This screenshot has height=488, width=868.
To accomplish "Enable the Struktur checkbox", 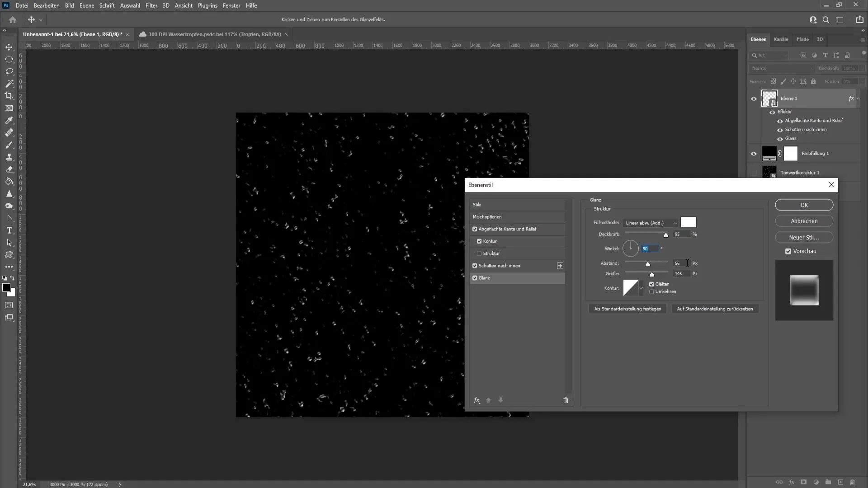I will click(479, 253).
